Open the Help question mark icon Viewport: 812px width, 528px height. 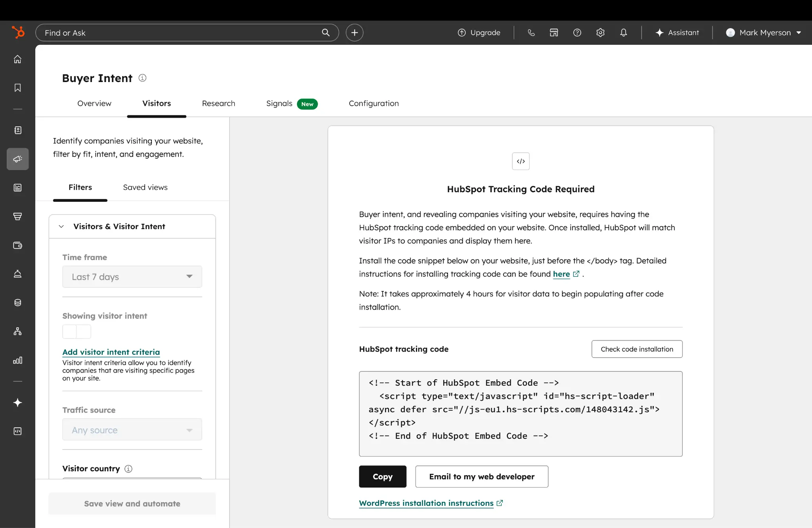[x=577, y=33]
